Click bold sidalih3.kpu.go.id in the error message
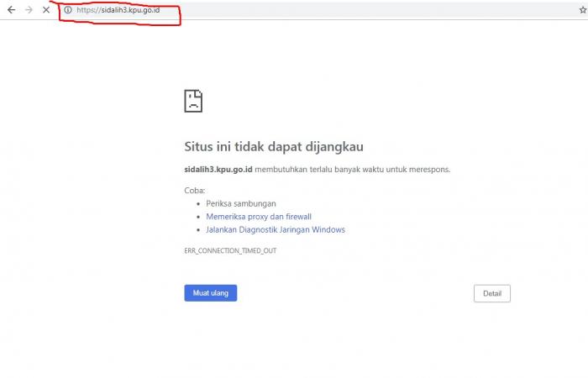Viewport: 588px width, 378px height. point(218,169)
